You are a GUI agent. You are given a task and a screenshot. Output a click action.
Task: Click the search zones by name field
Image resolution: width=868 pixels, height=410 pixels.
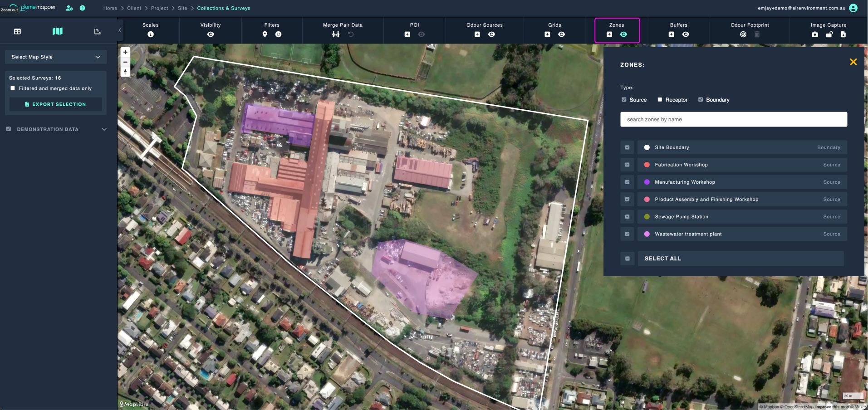(x=734, y=120)
